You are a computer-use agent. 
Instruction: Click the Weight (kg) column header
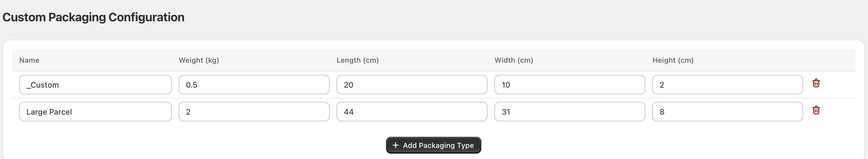[x=199, y=60]
